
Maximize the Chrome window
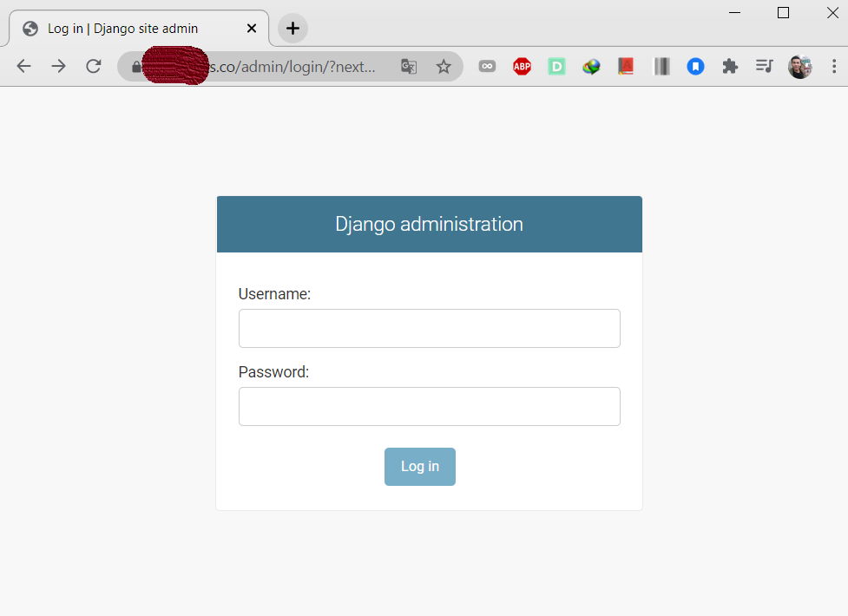[783, 12]
